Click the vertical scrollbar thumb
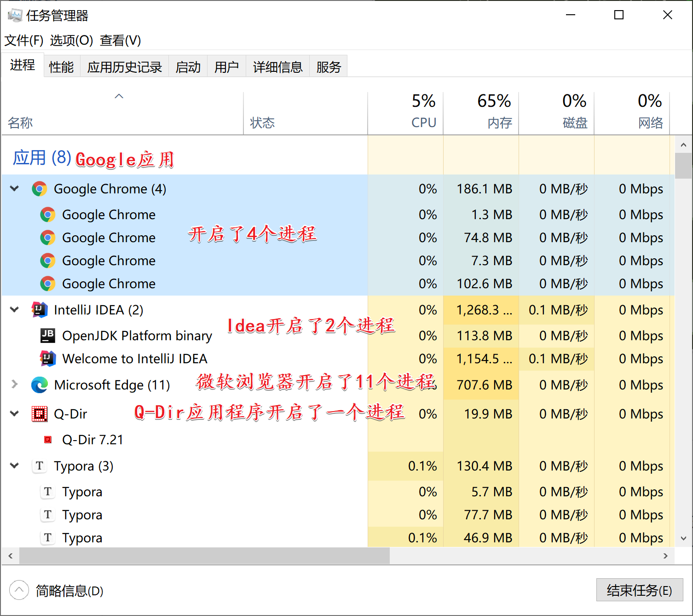The image size is (693, 616). point(683,166)
